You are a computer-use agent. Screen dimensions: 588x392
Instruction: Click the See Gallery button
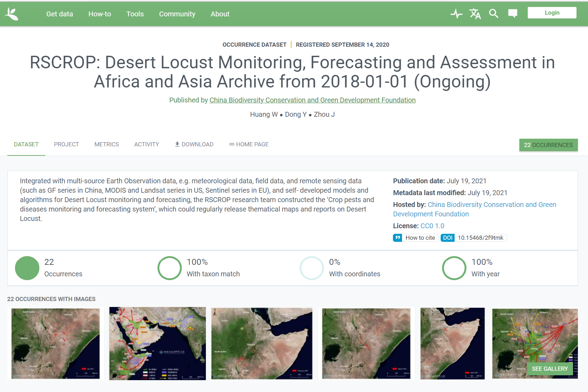(550, 369)
